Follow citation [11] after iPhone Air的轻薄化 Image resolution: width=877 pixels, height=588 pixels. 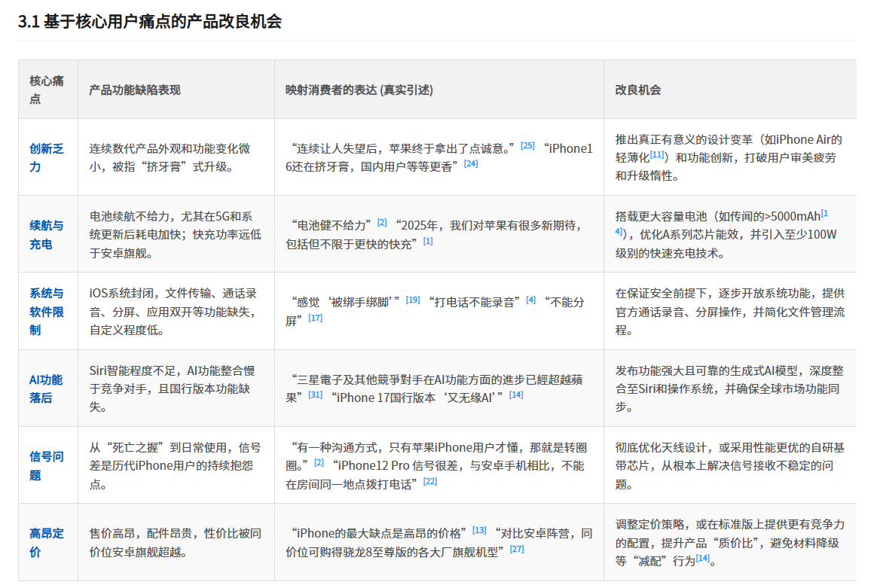tap(657, 155)
